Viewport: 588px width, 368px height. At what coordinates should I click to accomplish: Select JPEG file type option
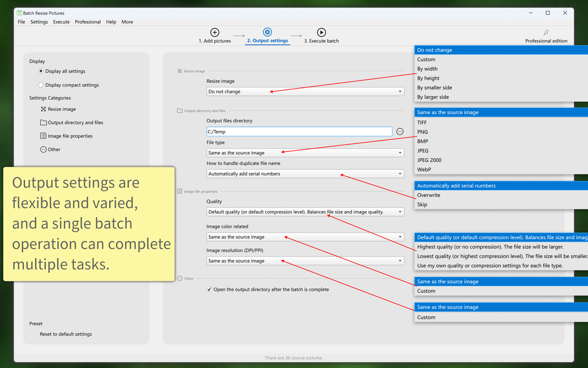(x=501, y=151)
